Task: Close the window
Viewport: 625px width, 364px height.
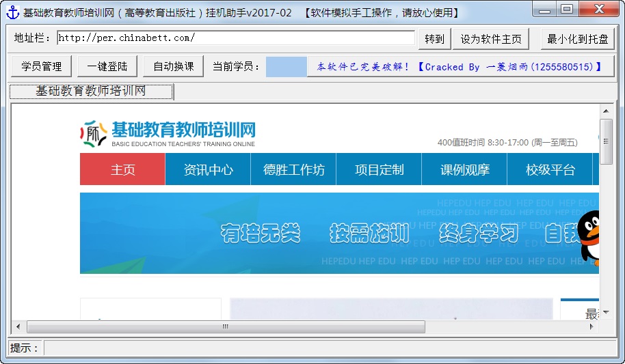Action: pos(599,9)
